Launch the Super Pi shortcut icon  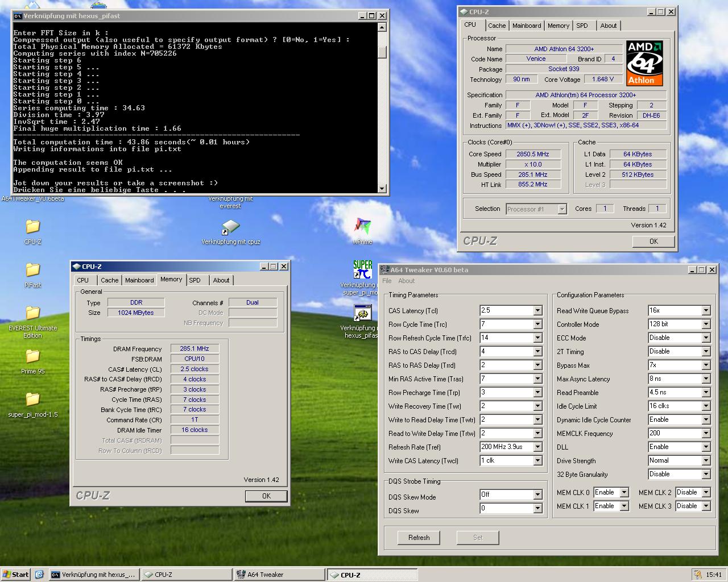[x=362, y=270]
